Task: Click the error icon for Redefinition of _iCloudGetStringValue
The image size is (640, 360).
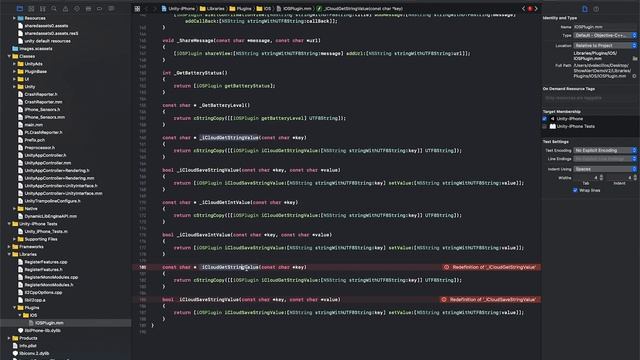Action: [446, 267]
